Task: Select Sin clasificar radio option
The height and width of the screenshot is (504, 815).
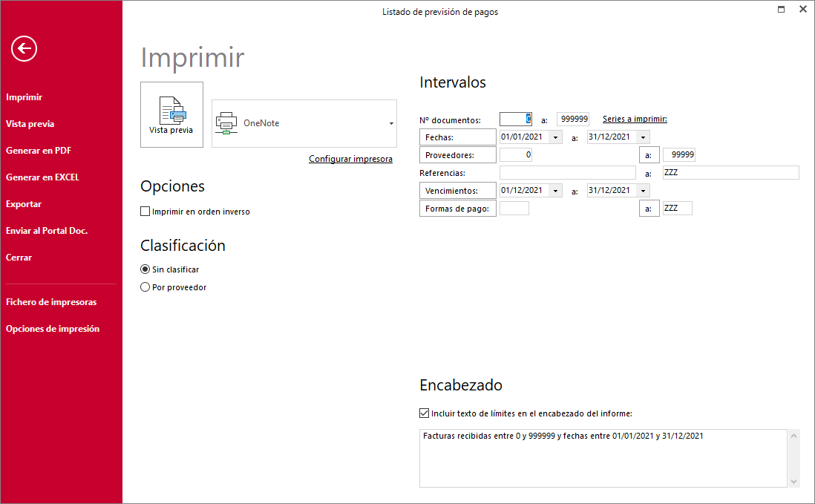Action: 145,269
